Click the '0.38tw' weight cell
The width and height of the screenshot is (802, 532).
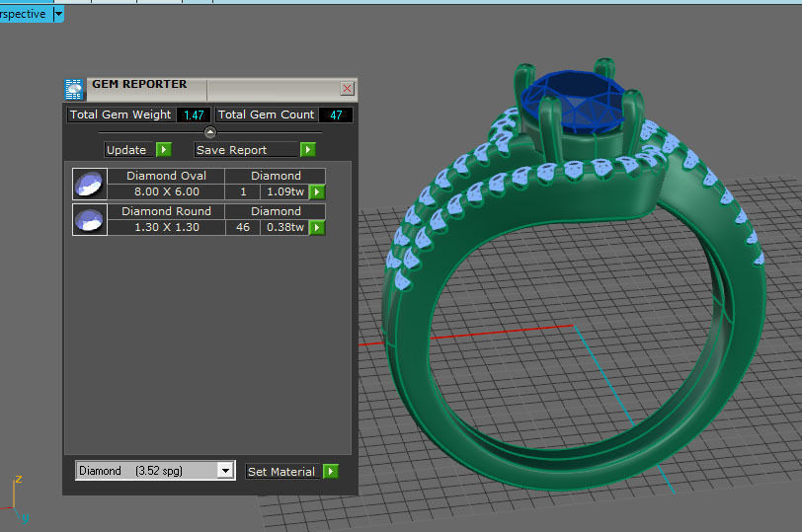[284, 227]
